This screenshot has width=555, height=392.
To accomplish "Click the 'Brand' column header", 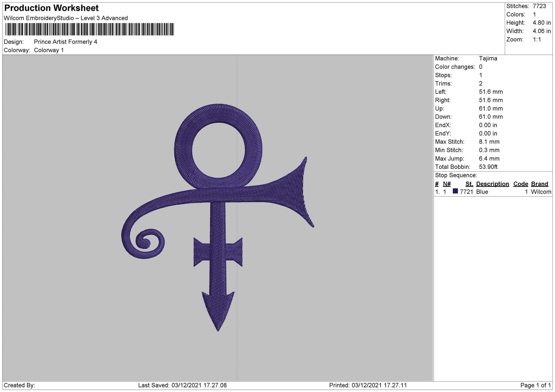I will point(539,184).
